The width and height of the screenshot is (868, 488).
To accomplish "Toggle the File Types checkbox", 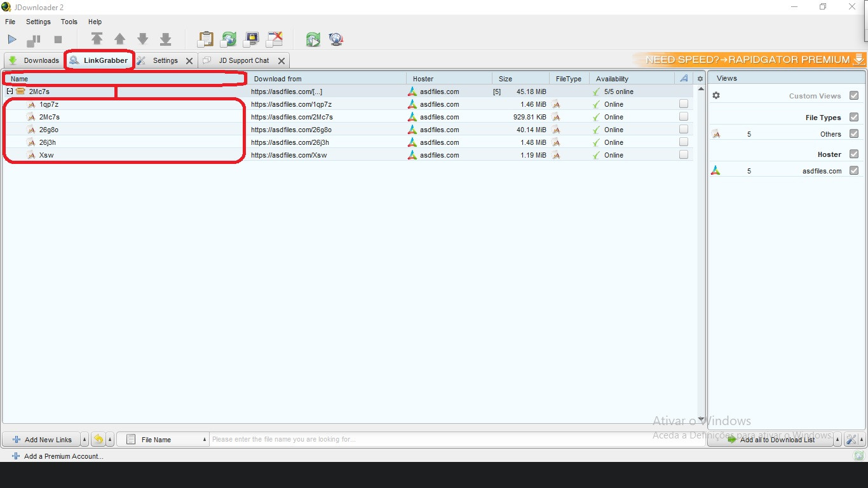I will (854, 117).
